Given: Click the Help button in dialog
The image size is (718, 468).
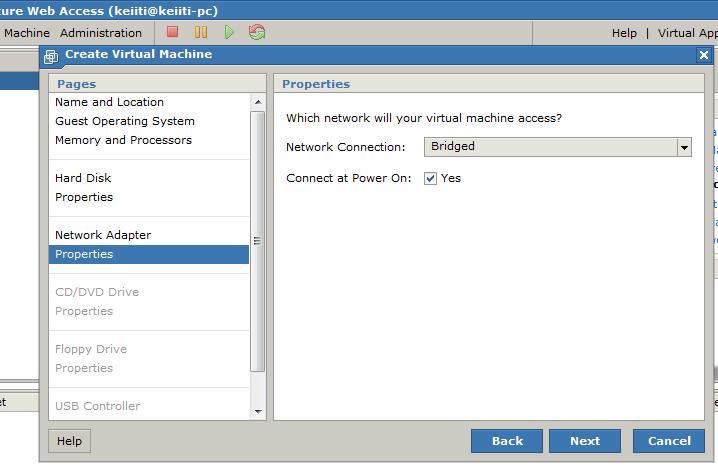Looking at the screenshot, I should point(69,441).
